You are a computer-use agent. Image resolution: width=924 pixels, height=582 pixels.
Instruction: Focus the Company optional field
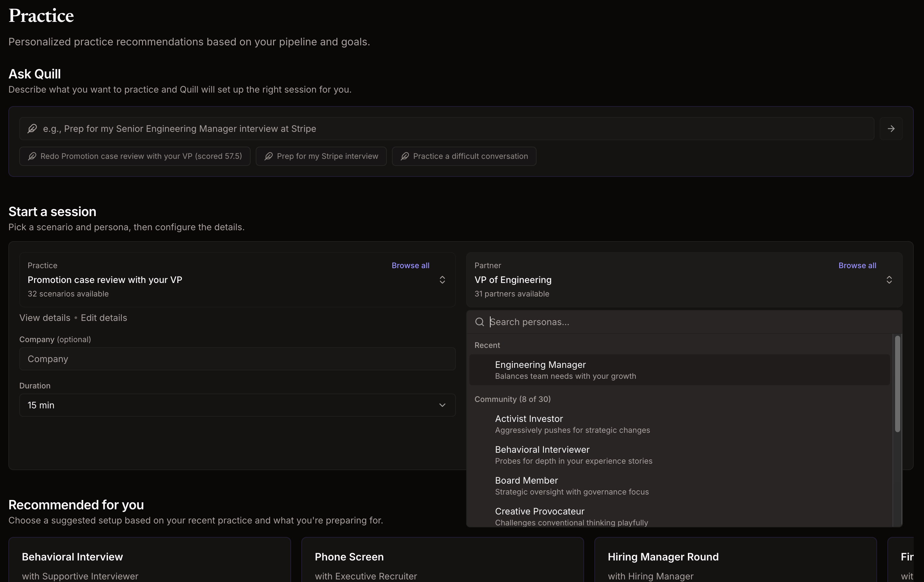237,359
